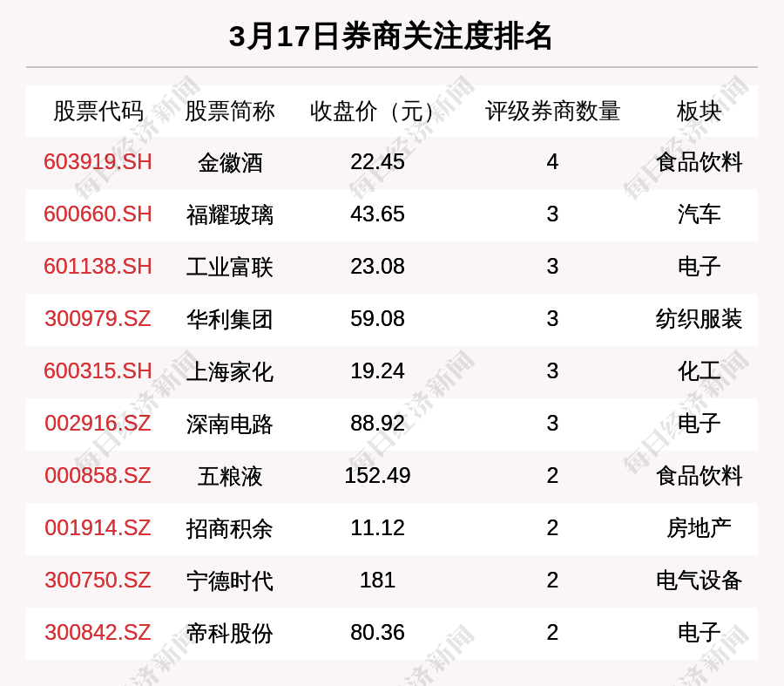The width and height of the screenshot is (784, 686).
Task: Click sector 电气设备
Action: point(699,581)
